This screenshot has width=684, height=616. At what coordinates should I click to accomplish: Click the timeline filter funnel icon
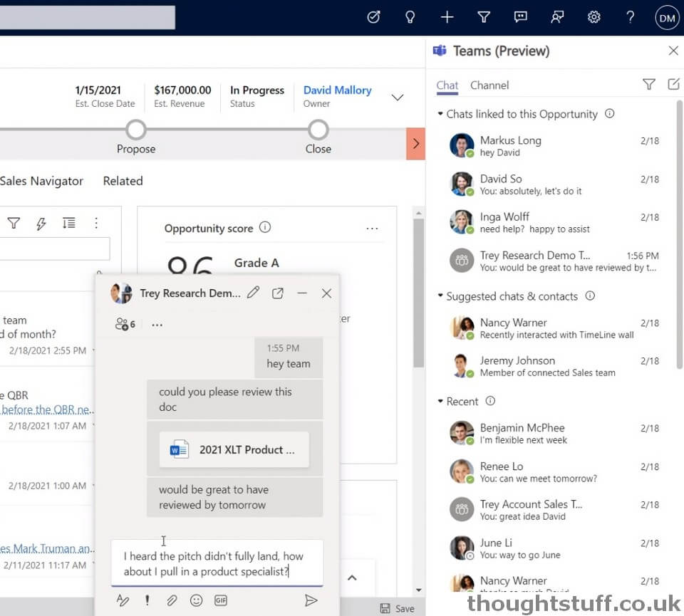coord(14,223)
